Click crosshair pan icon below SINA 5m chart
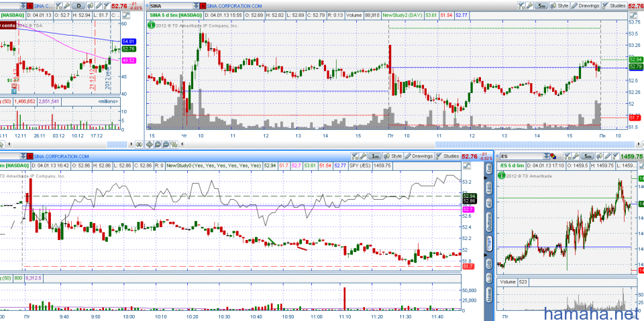Screen dimensions: 644x321 pyautogui.click(x=149, y=144)
